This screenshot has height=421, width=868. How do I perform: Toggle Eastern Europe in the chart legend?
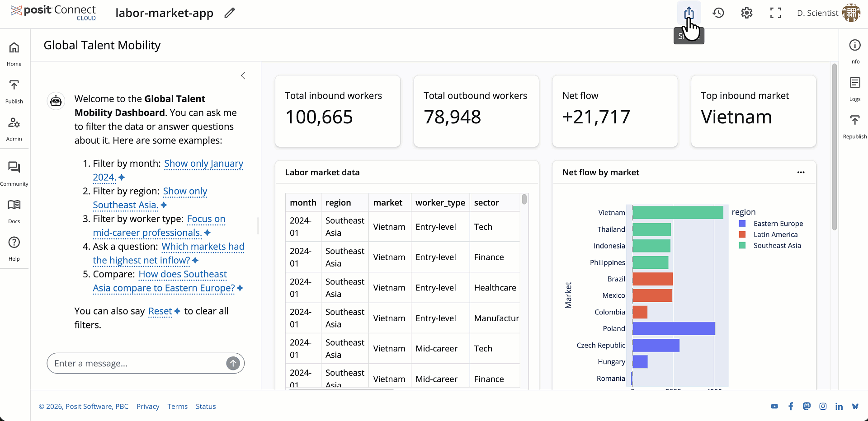(778, 223)
